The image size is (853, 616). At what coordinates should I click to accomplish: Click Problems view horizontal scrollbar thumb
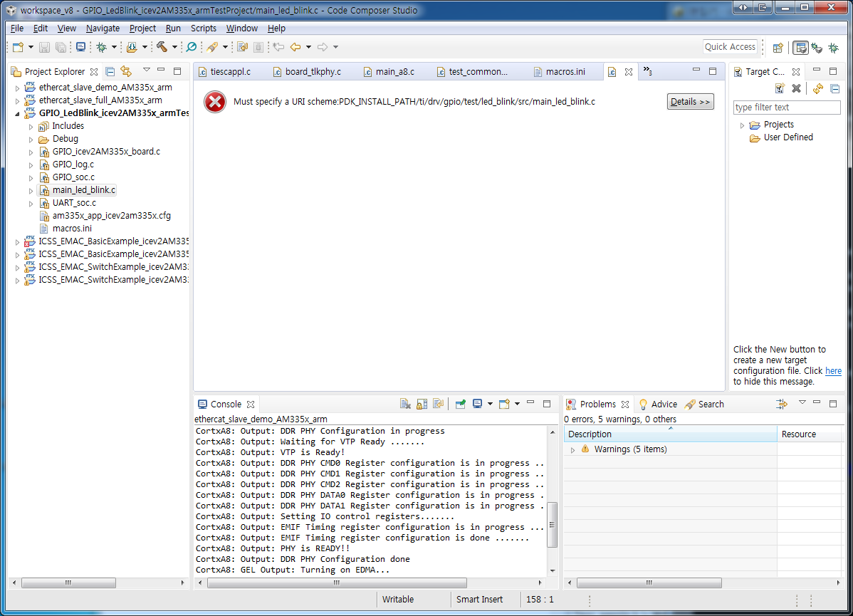tap(649, 583)
